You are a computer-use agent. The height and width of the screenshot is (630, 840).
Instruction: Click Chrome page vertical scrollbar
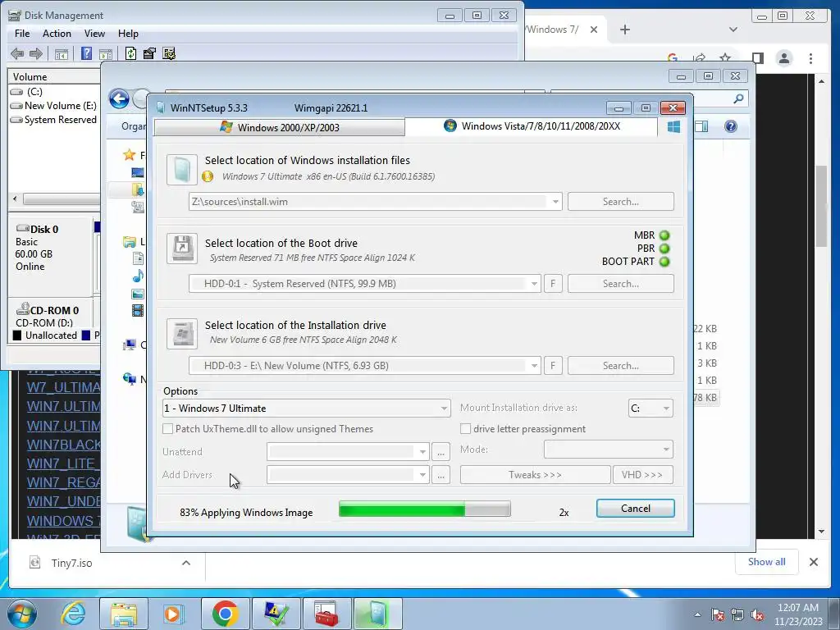[x=821, y=206]
